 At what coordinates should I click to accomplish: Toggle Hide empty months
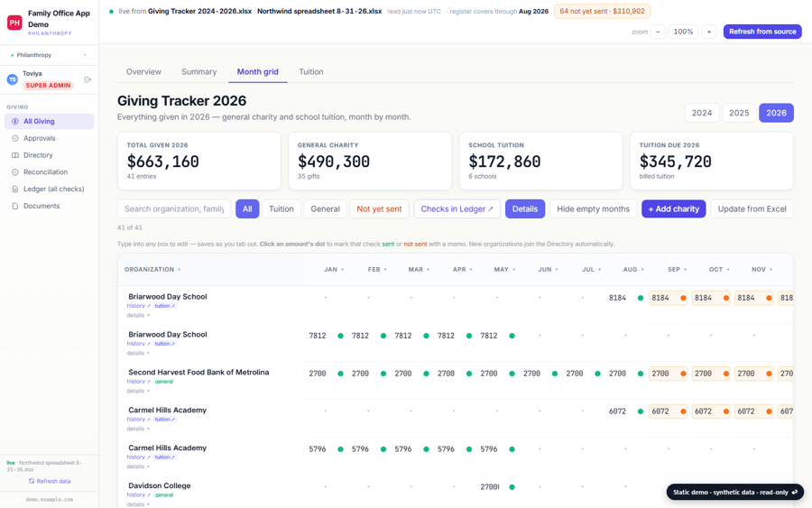tap(593, 208)
